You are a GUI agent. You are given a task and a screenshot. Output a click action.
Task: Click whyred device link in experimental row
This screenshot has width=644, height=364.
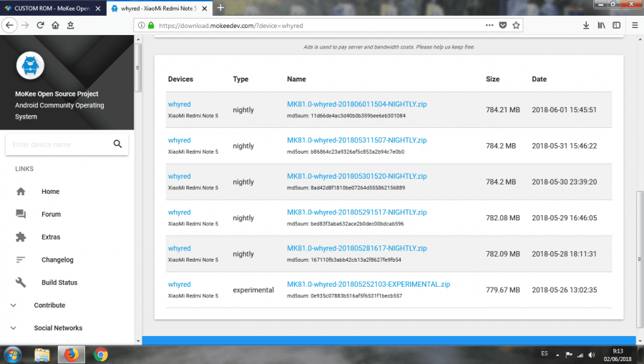click(x=179, y=285)
